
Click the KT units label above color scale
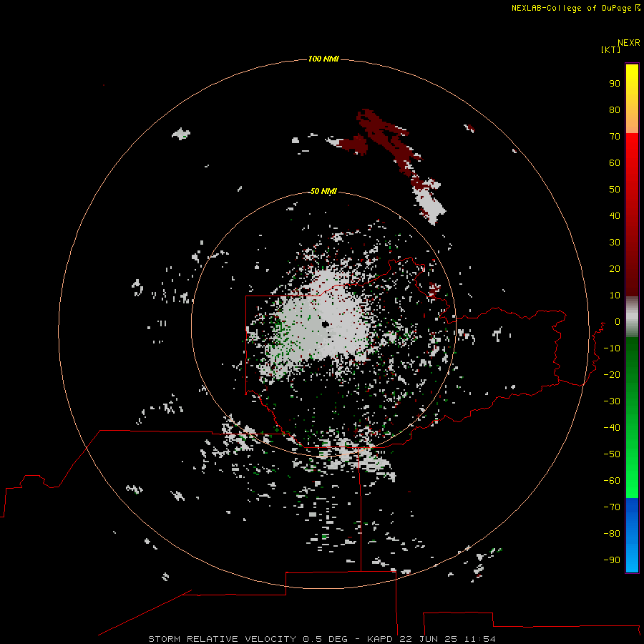click(610, 50)
